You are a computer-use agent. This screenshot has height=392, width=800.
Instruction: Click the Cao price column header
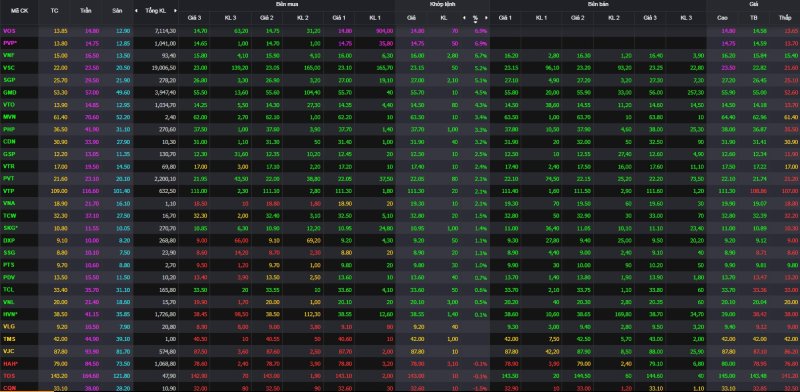[x=722, y=17]
